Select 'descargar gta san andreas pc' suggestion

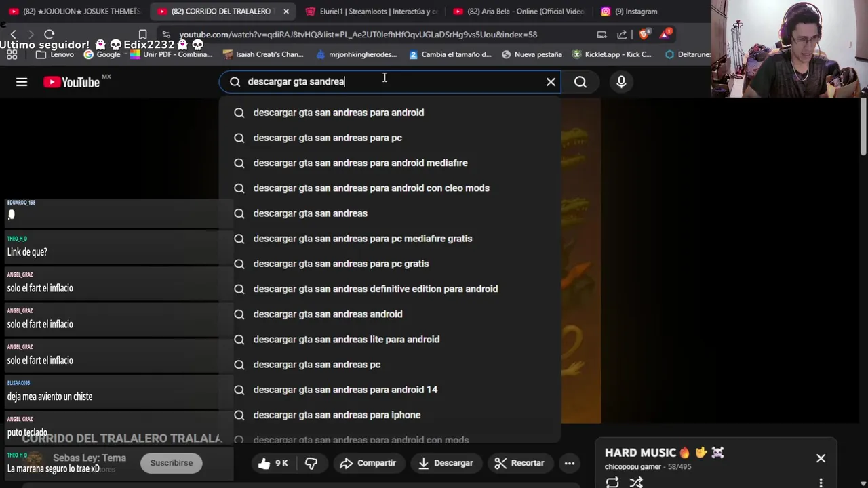pyautogui.click(x=390, y=365)
